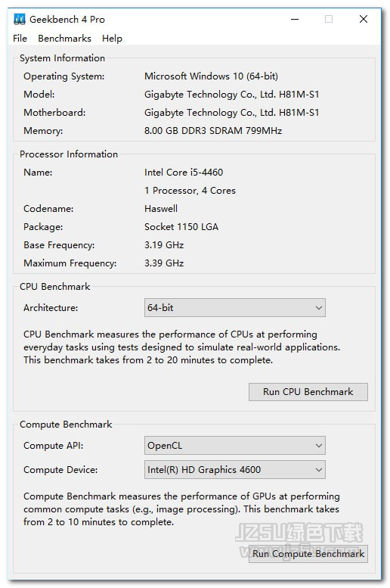The height and width of the screenshot is (588, 390).
Task: Open the Benchmarks menu
Action: [64, 39]
